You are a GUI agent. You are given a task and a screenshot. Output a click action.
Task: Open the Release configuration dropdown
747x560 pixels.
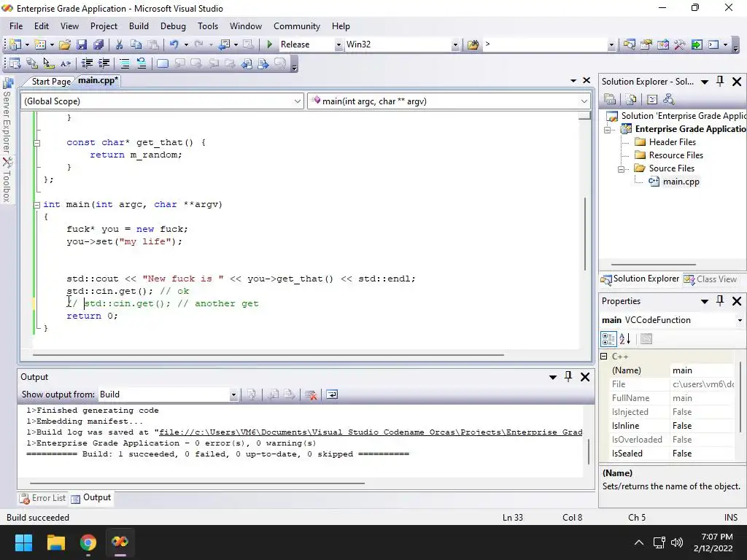point(338,44)
